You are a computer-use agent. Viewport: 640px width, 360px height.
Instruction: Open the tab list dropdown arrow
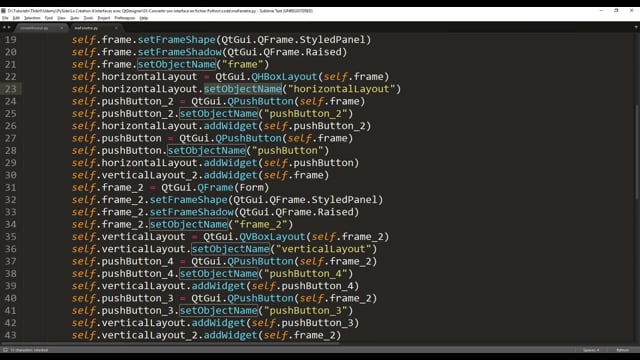click(636, 27)
